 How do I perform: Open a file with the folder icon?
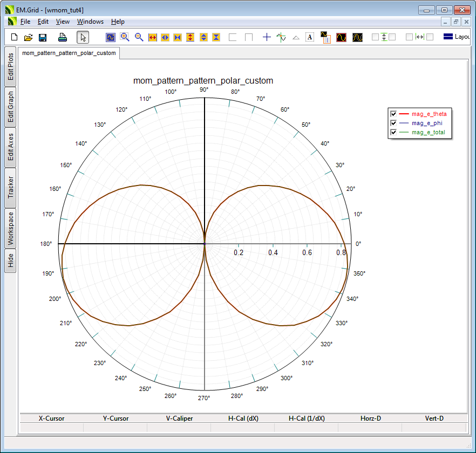28,37
